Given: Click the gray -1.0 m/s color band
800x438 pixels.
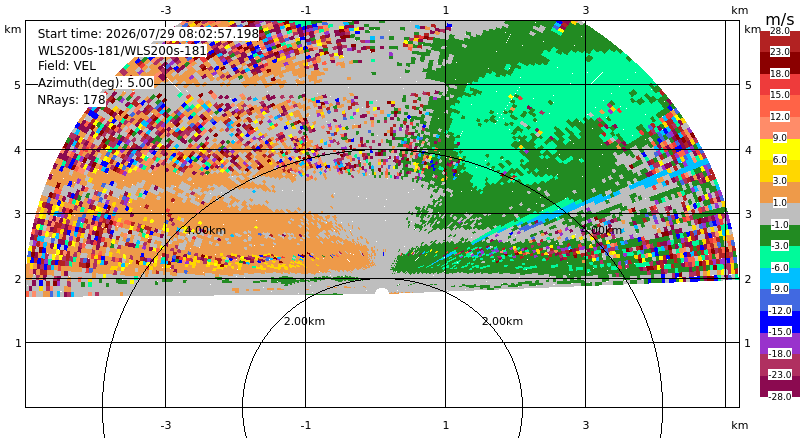Looking at the screenshot, I should [780, 213].
